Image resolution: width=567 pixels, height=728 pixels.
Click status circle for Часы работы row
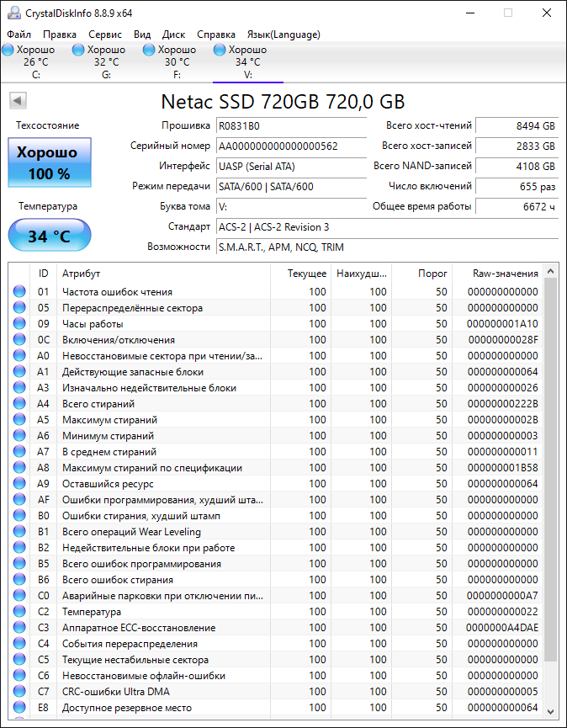pyautogui.click(x=19, y=324)
